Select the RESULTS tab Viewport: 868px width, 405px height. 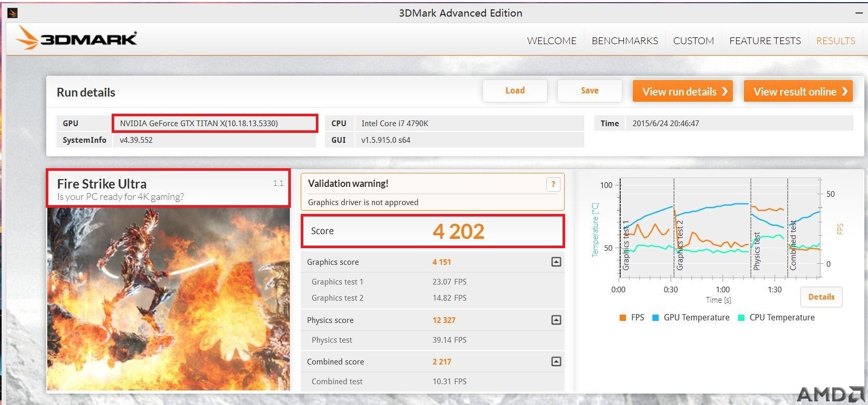[835, 40]
